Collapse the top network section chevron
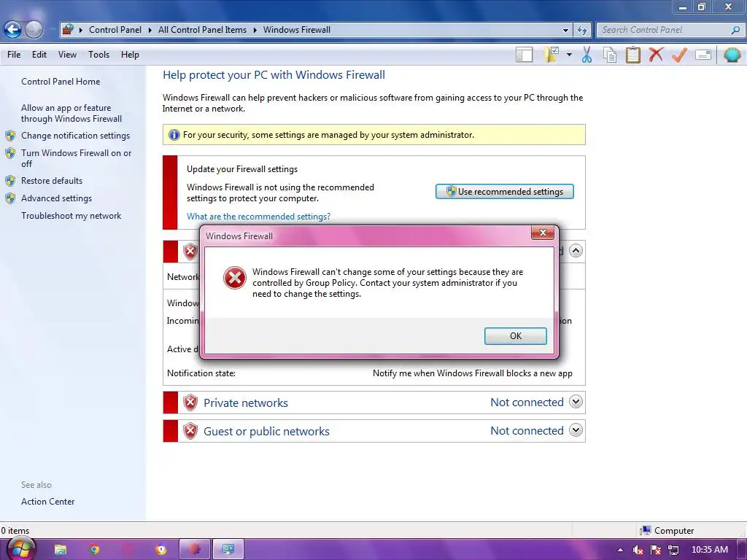The height and width of the screenshot is (560, 747). [576, 251]
